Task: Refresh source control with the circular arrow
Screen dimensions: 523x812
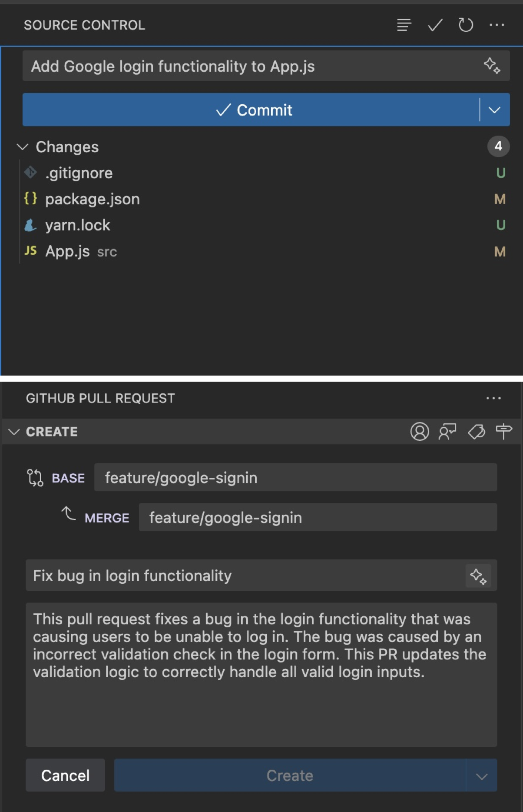Action: [466, 25]
